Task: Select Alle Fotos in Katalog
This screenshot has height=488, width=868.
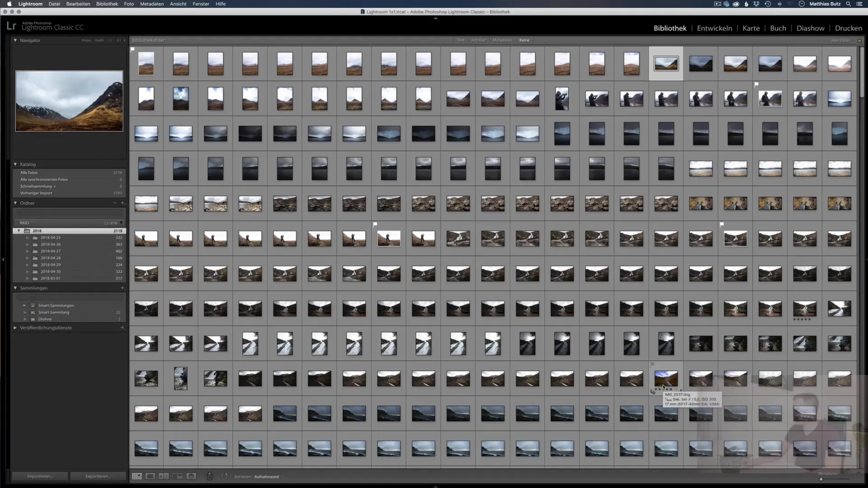Action: tap(69, 173)
